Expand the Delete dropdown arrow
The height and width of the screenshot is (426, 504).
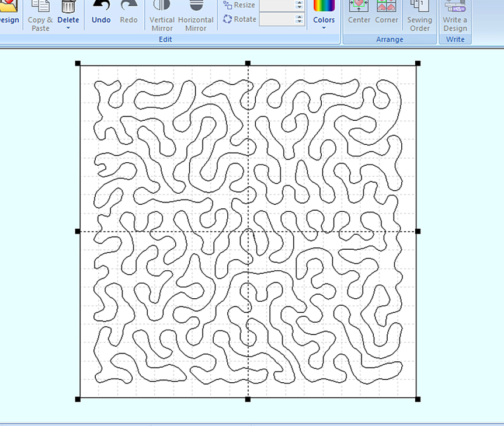(x=68, y=29)
